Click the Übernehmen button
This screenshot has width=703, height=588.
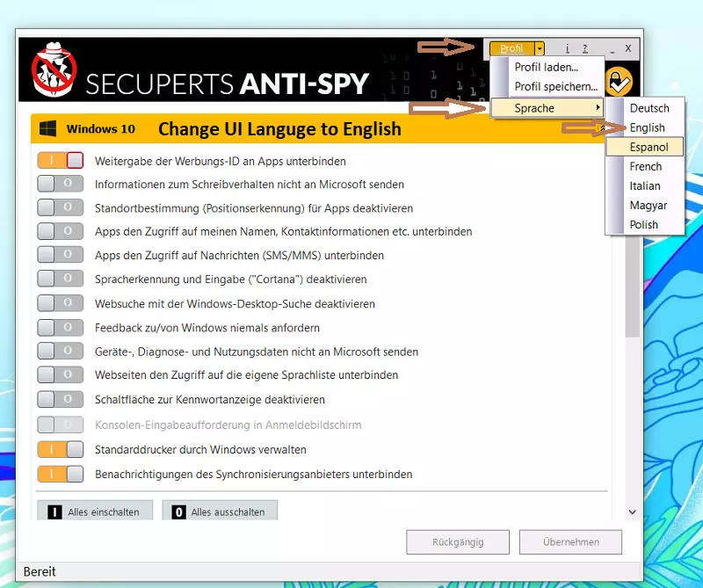(x=570, y=541)
